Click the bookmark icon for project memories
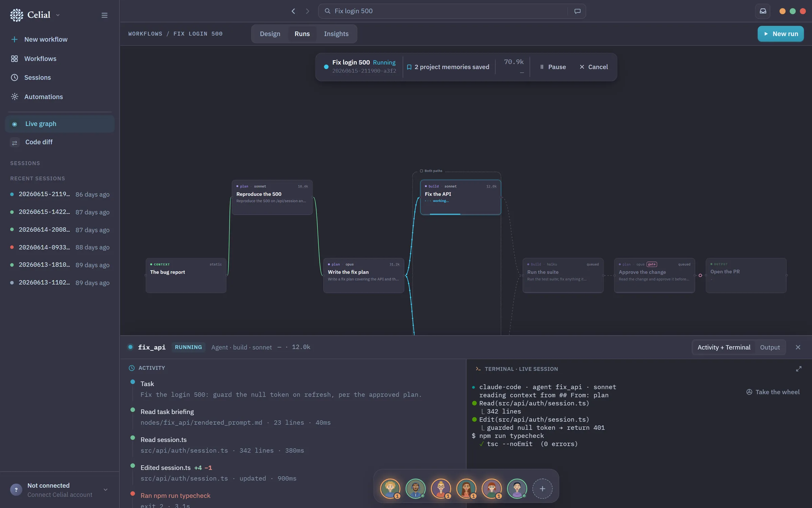Screen dimensions: 812x508 (409, 67)
